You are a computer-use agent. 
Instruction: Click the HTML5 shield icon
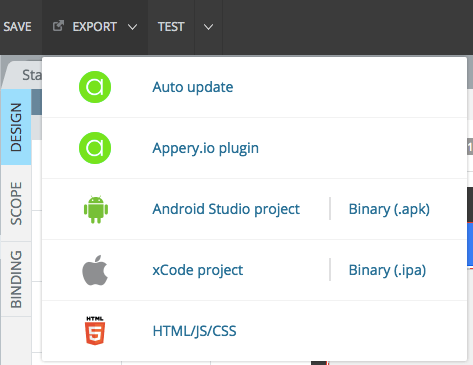point(95,331)
